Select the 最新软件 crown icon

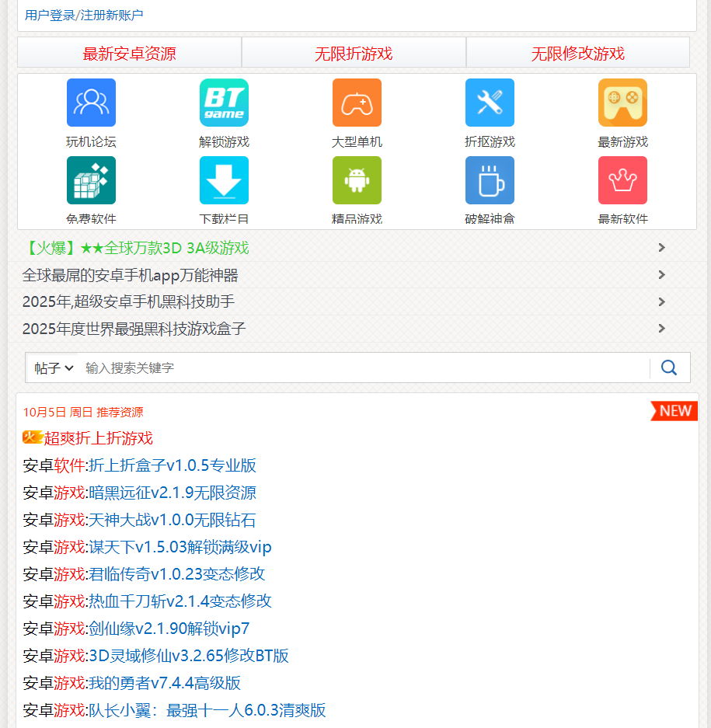(622, 179)
